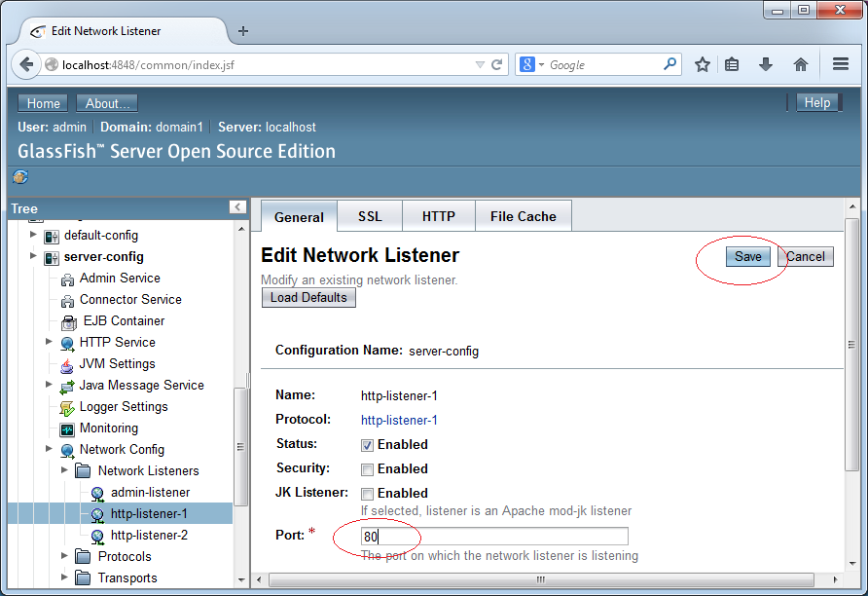Click the horizontal scrollbar at the bottom
The image size is (868, 596).
pyautogui.click(x=541, y=579)
